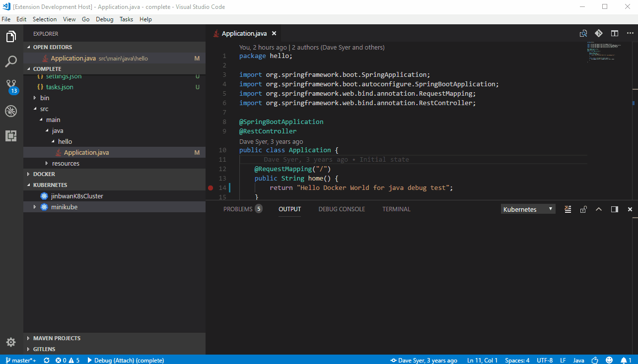Change UTF-8 encoding in status bar
This screenshot has width=638, height=364.
pos(545,360)
